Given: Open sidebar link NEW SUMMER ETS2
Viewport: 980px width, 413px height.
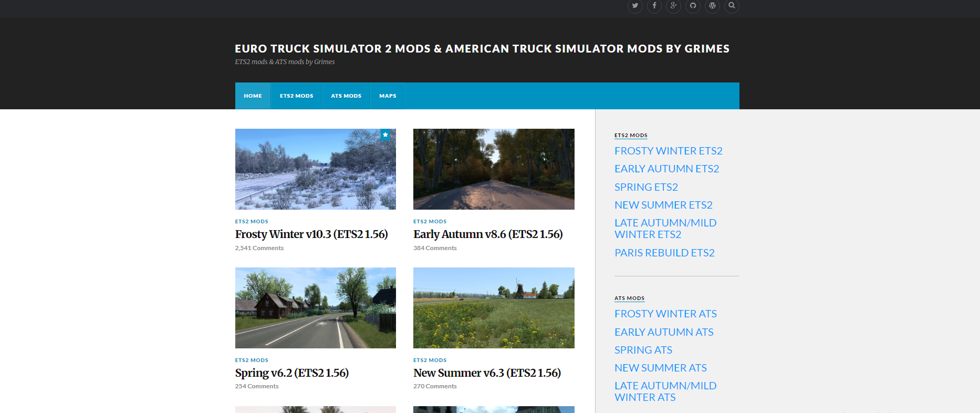Looking at the screenshot, I should (x=664, y=205).
